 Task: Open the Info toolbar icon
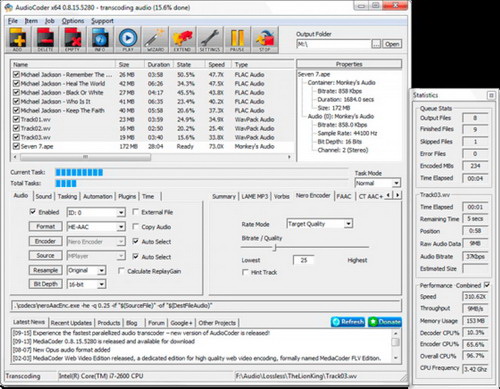(x=100, y=40)
